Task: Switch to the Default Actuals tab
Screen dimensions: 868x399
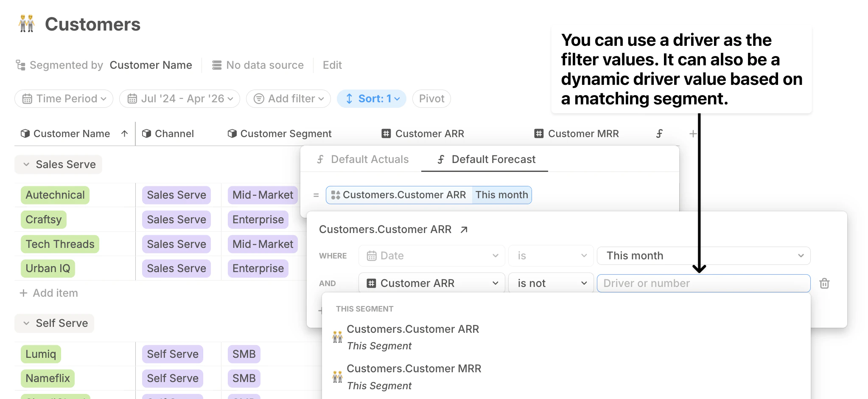Action: point(363,159)
